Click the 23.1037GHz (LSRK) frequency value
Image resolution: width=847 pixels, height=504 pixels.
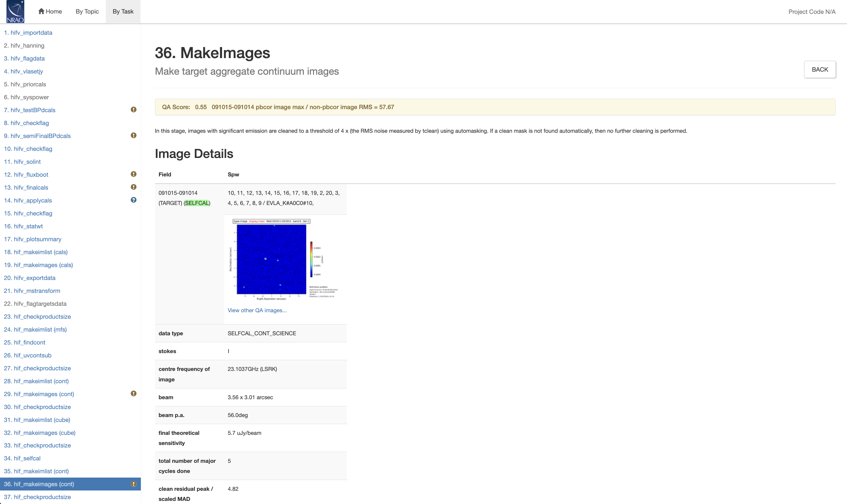point(252,369)
